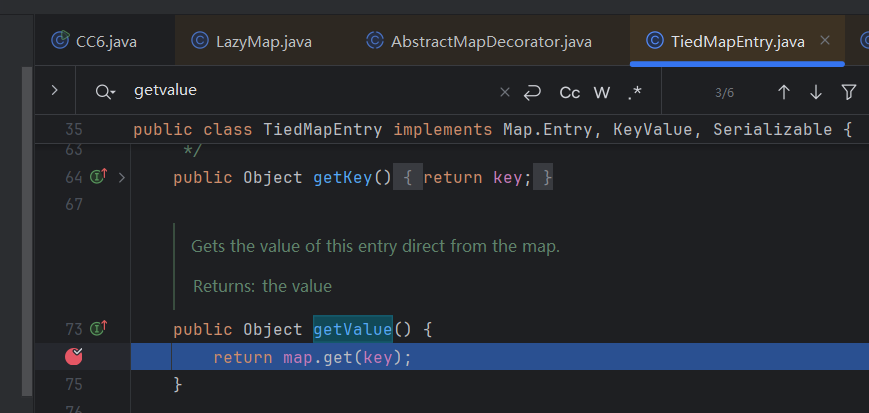Go to next occurrence arrow

point(815,92)
